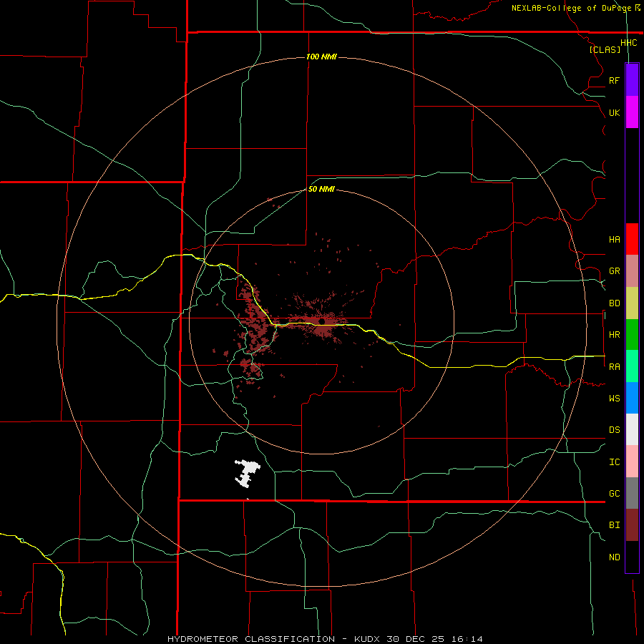The image size is (644, 644).
Task: Click the RF legend label
Action: click(x=614, y=80)
